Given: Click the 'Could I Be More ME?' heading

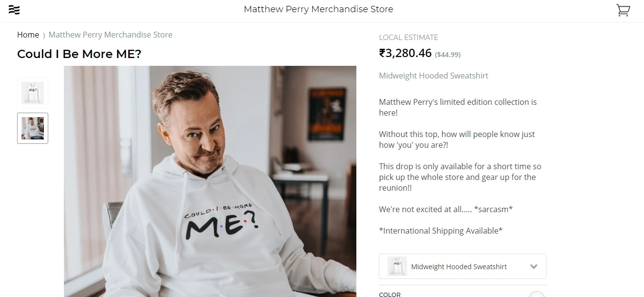Looking at the screenshot, I should pyautogui.click(x=79, y=54).
